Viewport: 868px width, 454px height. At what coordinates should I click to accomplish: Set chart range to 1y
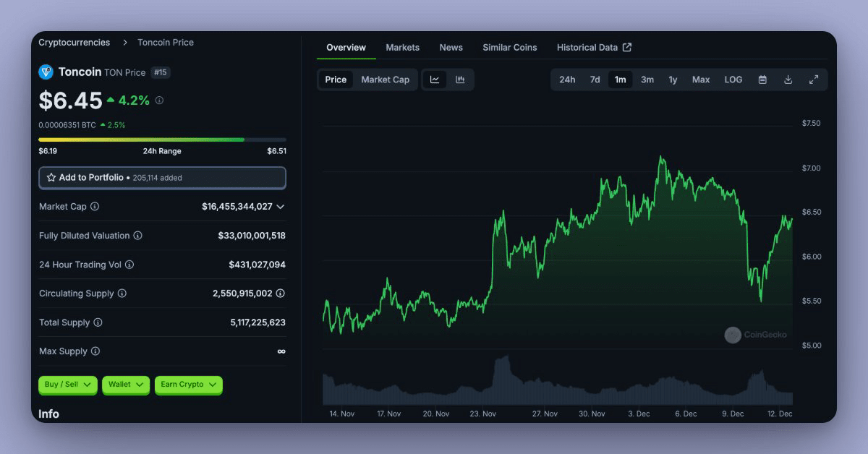pos(673,80)
